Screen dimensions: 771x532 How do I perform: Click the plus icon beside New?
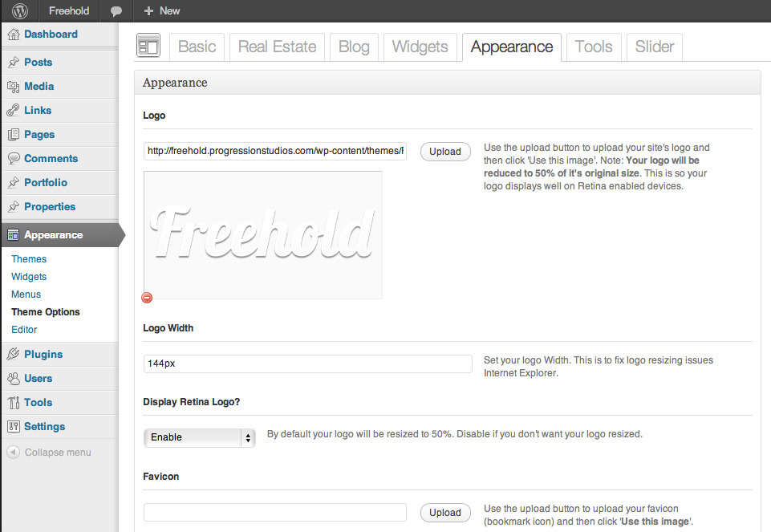(x=148, y=10)
